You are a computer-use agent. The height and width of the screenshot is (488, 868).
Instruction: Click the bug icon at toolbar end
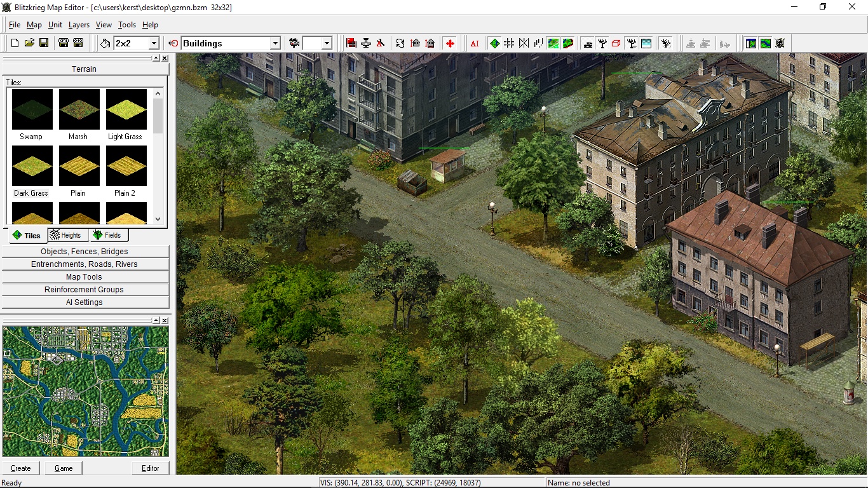(x=780, y=43)
